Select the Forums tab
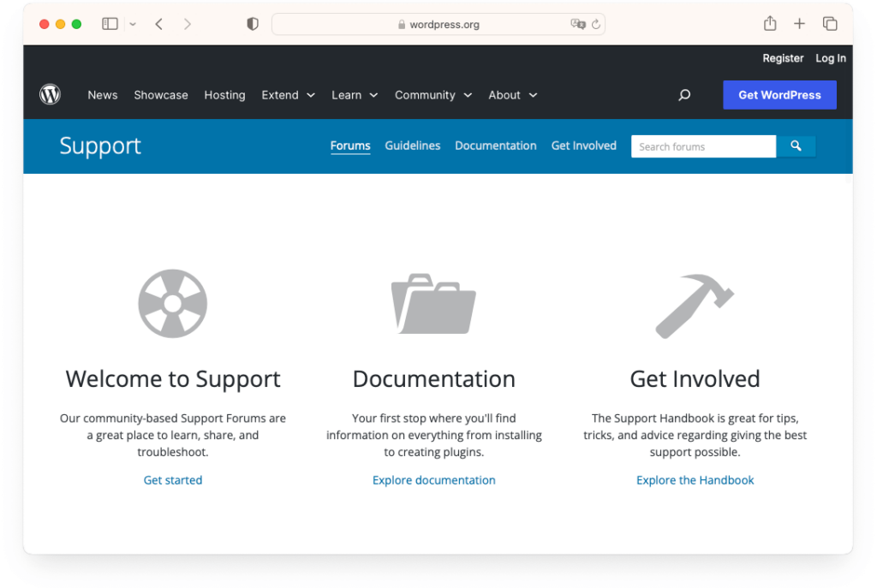The image size is (877, 588). 350,146
